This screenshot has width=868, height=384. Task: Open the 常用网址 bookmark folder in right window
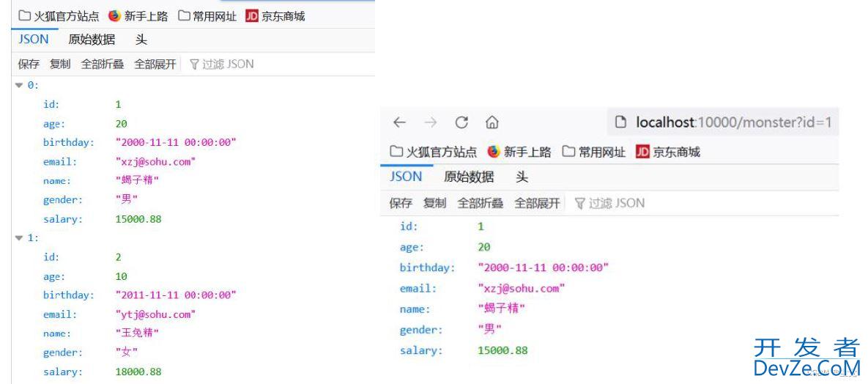coord(593,152)
